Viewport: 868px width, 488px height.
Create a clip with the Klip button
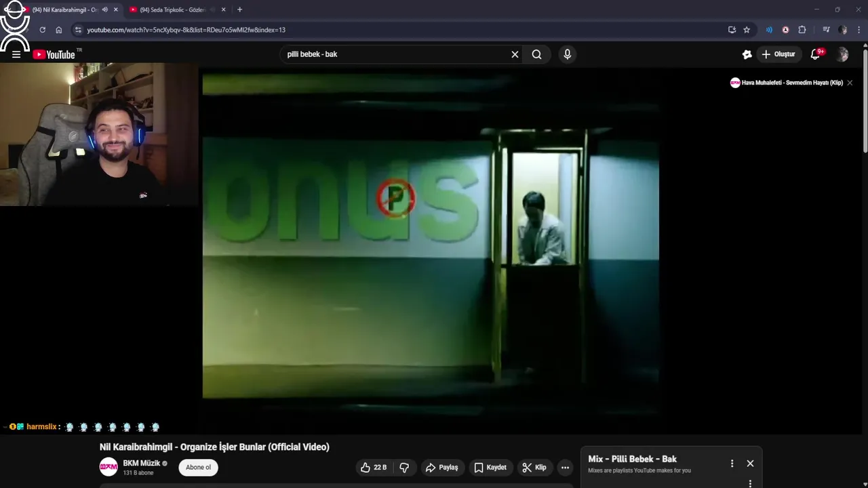[534, 467]
